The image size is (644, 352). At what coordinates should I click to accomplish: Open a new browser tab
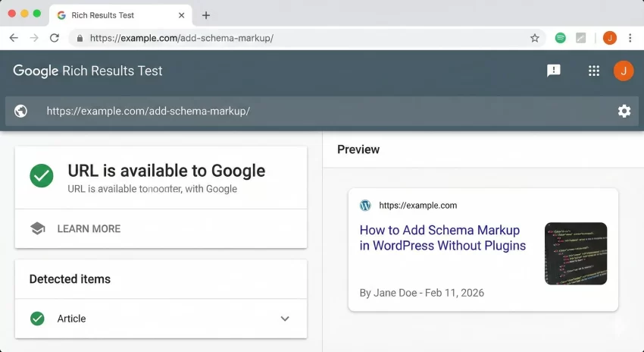pos(206,16)
